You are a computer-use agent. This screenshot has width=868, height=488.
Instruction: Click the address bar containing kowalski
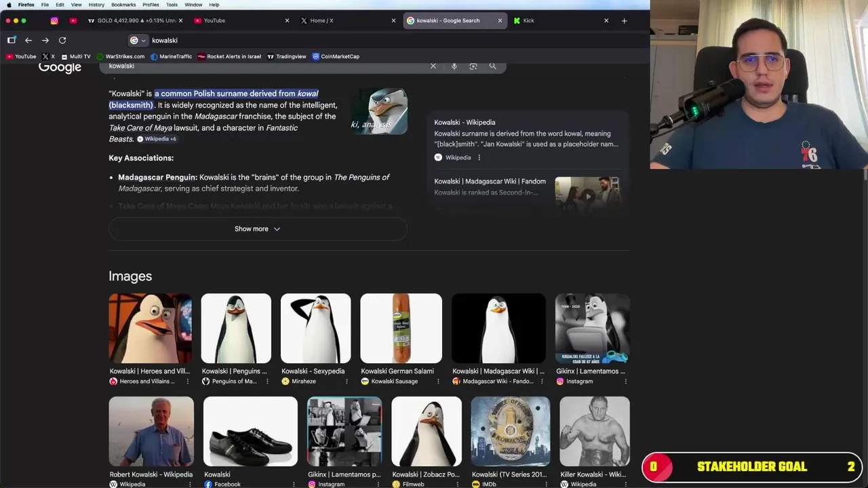(x=339, y=40)
